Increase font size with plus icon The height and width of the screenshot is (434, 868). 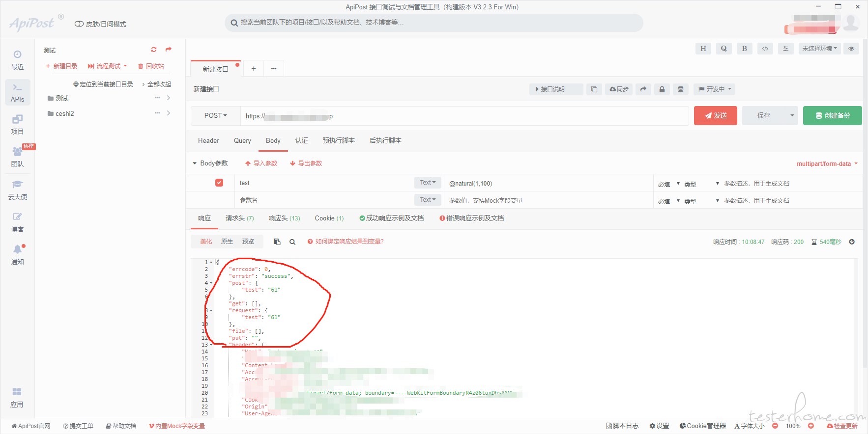(x=811, y=426)
